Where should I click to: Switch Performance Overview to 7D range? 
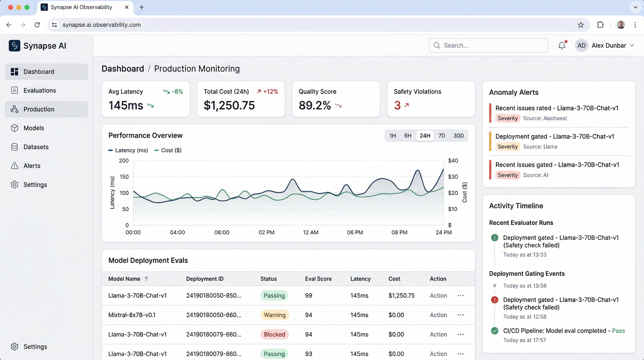click(442, 135)
